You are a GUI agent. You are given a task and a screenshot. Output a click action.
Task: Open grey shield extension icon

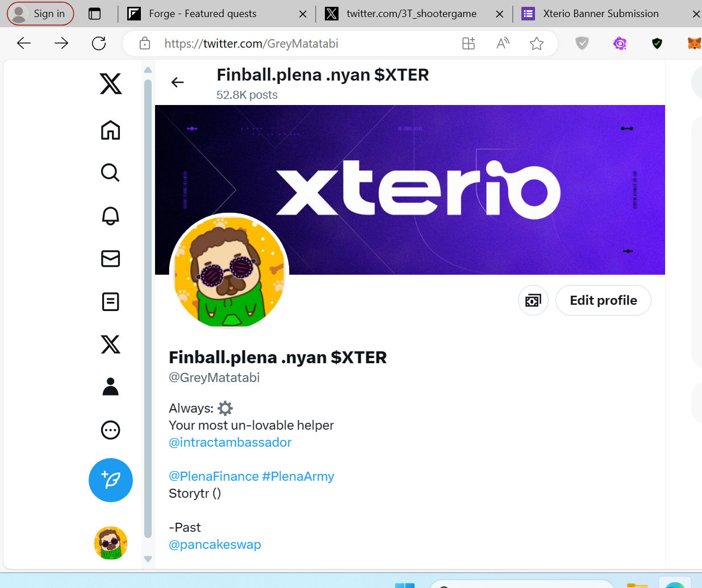[x=582, y=43]
